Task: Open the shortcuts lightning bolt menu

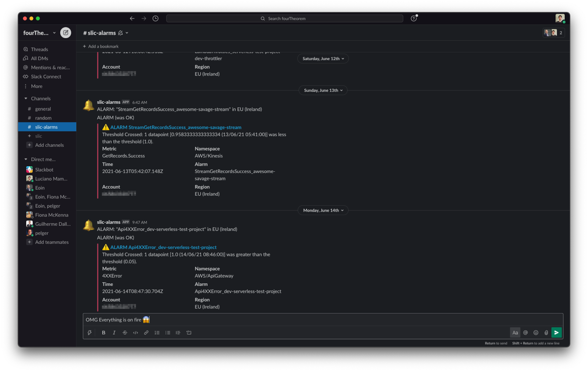Action: [89, 333]
